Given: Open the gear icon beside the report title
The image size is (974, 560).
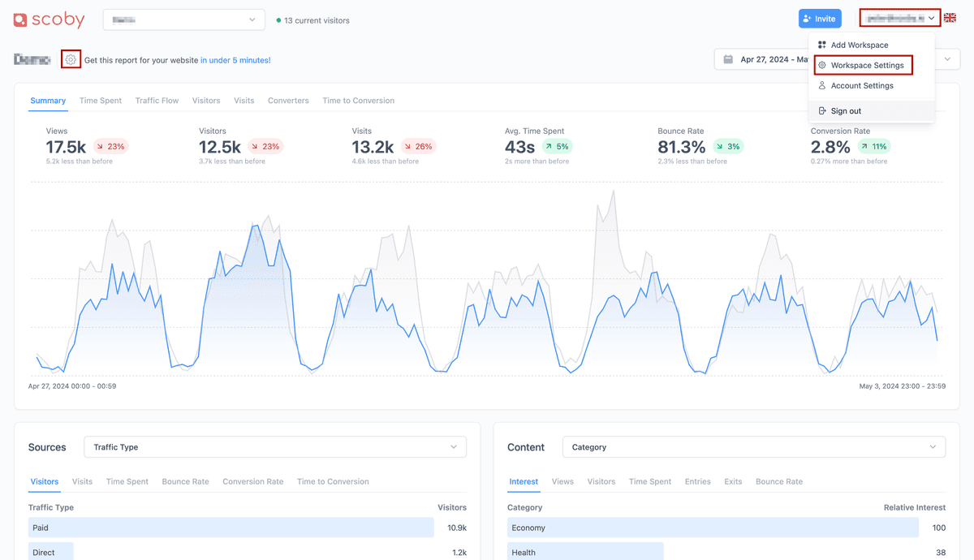Looking at the screenshot, I should click(x=71, y=59).
